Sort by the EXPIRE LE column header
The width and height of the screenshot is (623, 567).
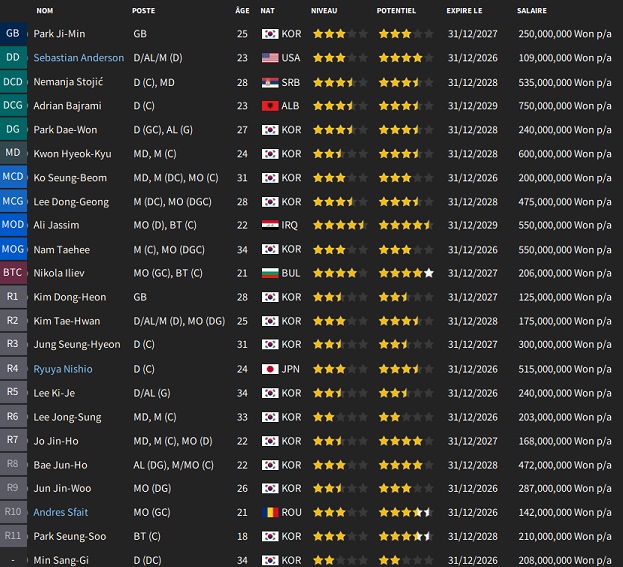(x=464, y=11)
